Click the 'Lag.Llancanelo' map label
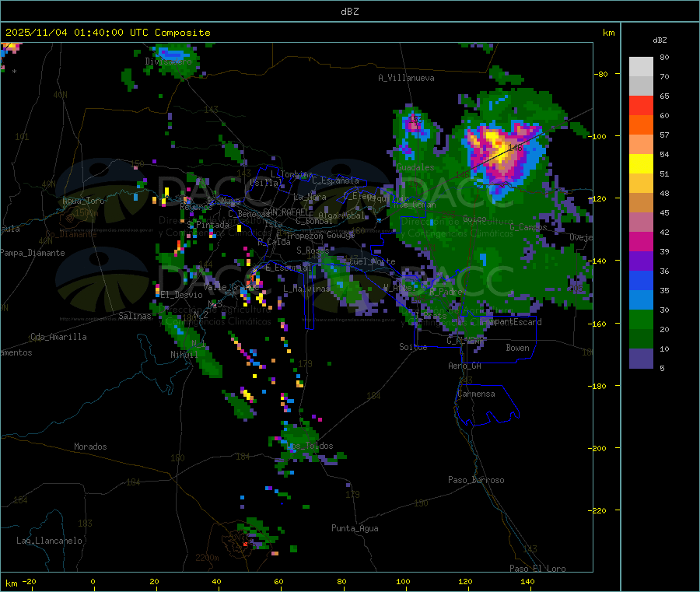The width and height of the screenshot is (700, 592). (x=49, y=541)
